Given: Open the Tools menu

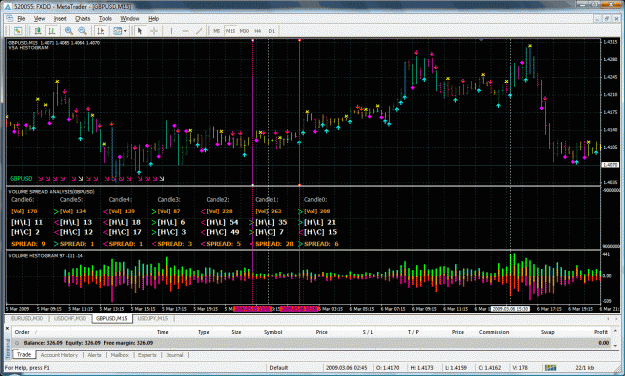Looking at the screenshot, I should pyautogui.click(x=105, y=18).
